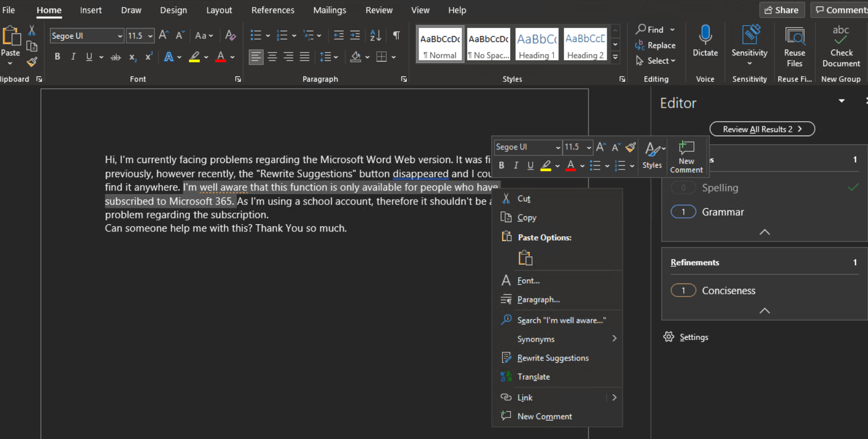
Task: Switch to the References ribbon tab
Action: [272, 10]
